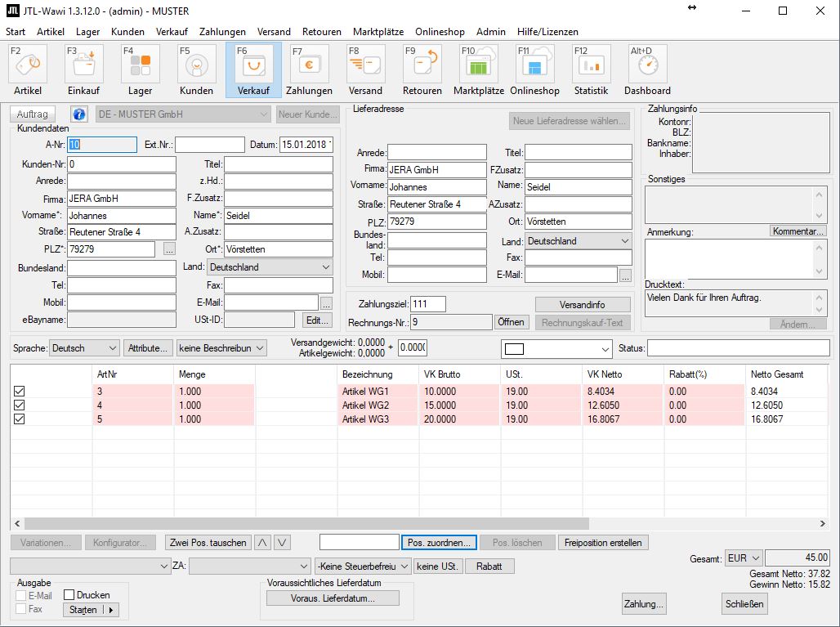Expand the Keine Steuerbefreiung dropdown
840x627 pixels.
[364, 566]
